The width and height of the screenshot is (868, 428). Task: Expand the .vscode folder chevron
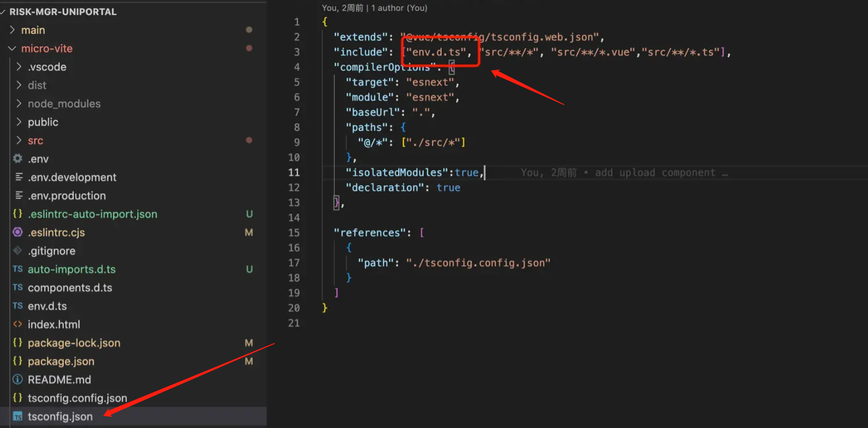[19, 67]
